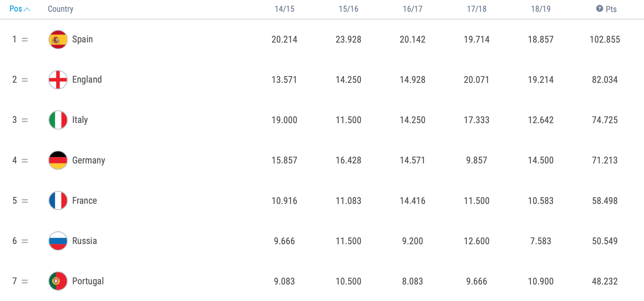
Task: Click the Portugal flag icon
Action: (x=58, y=281)
